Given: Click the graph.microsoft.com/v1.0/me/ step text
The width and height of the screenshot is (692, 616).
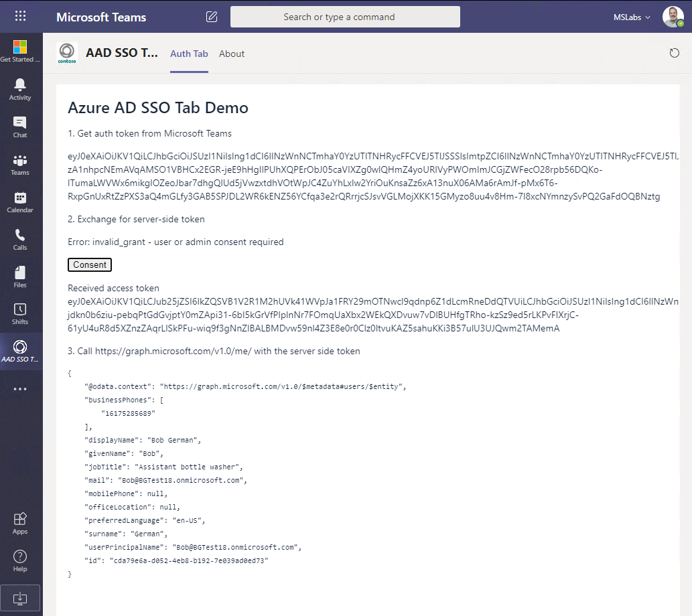Looking at the screenshot, I should (x=214, y=352).
